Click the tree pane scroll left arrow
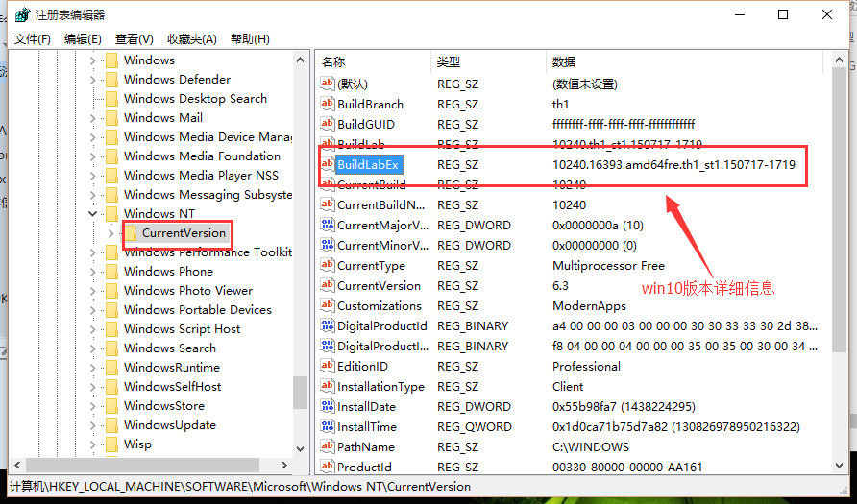Screen dimensions: 857x504 [x=17, y=466]
